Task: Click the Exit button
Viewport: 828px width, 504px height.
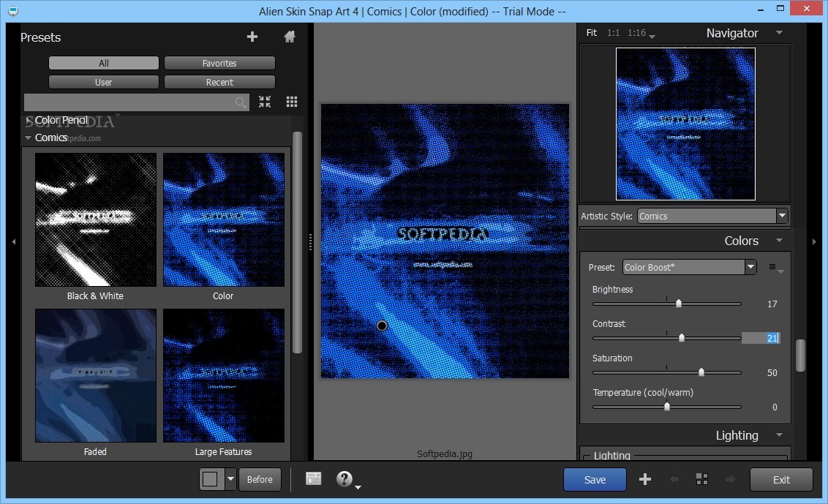Action: 781,480
